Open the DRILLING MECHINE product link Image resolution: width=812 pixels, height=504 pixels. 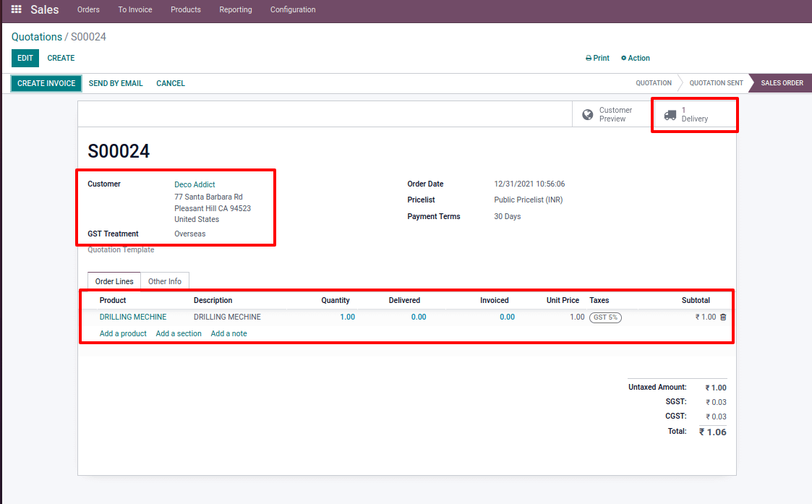tap(133, 317)
